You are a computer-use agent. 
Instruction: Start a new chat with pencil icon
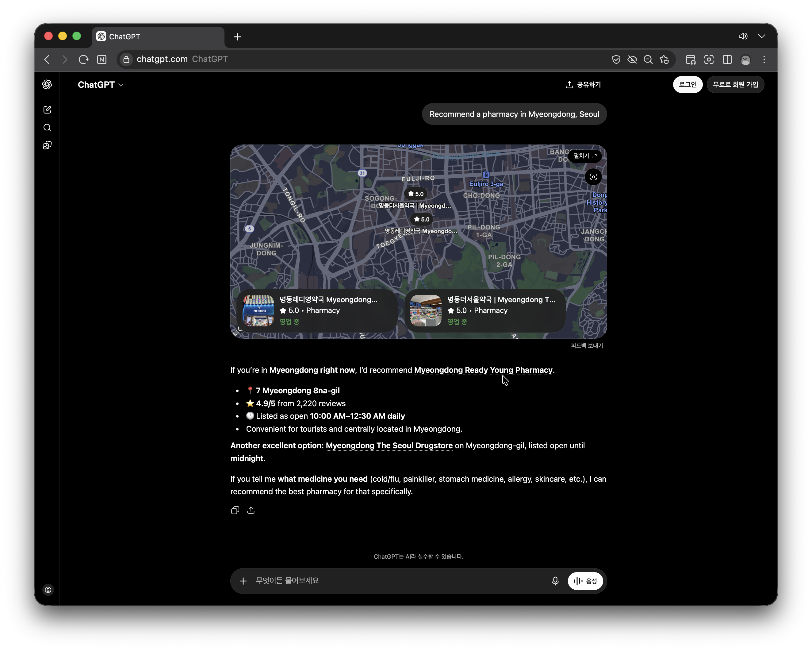point(47,110)
